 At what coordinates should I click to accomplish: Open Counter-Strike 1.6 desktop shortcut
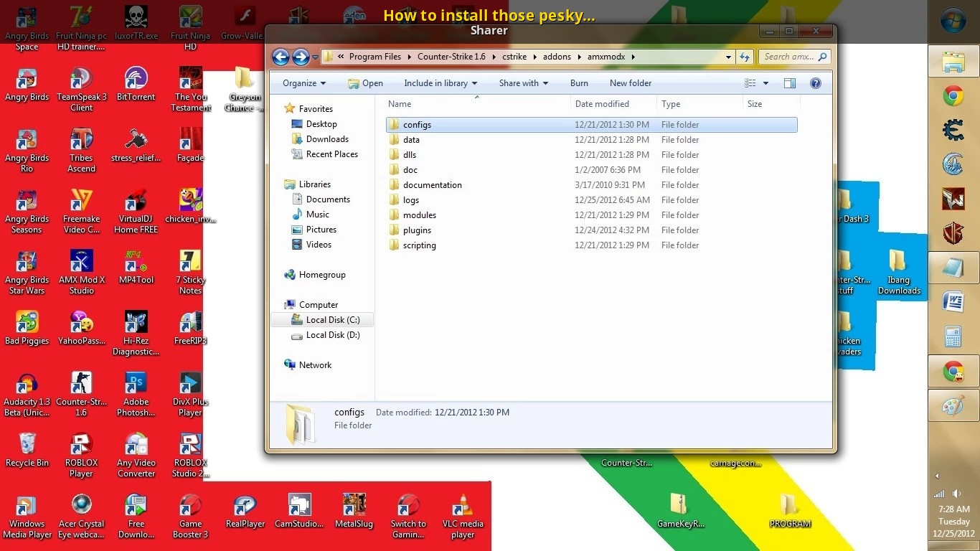click(x=81, y=394)
